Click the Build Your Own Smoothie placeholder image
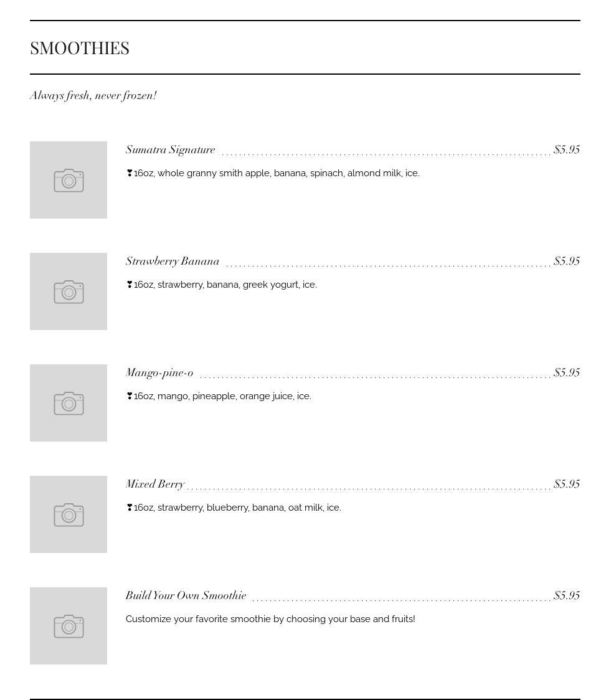The image size is (601, 700). point(69,626)
